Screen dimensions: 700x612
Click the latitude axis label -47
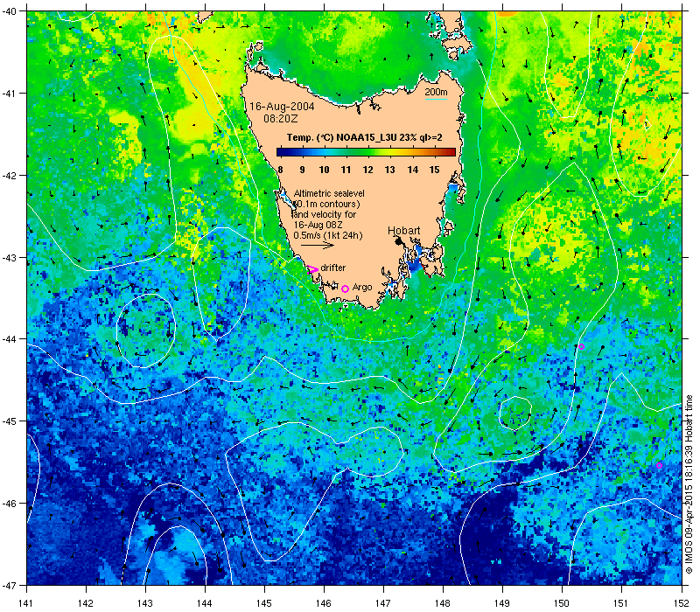pos(9,585)
